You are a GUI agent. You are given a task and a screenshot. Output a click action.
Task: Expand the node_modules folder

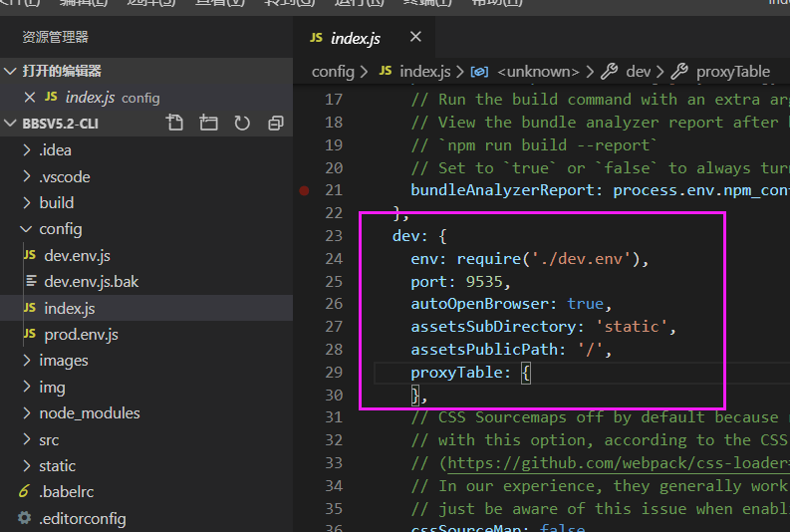click(x=89, y=412)
